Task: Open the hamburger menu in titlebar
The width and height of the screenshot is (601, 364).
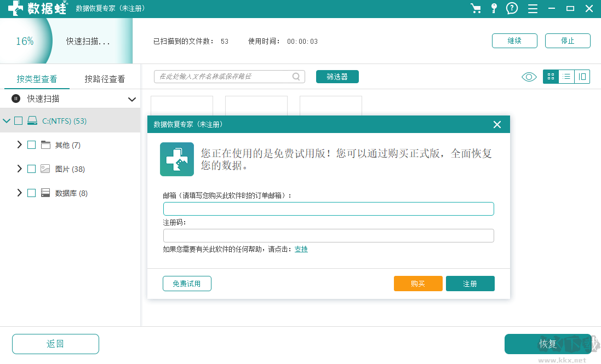Action: pos(533,9)
